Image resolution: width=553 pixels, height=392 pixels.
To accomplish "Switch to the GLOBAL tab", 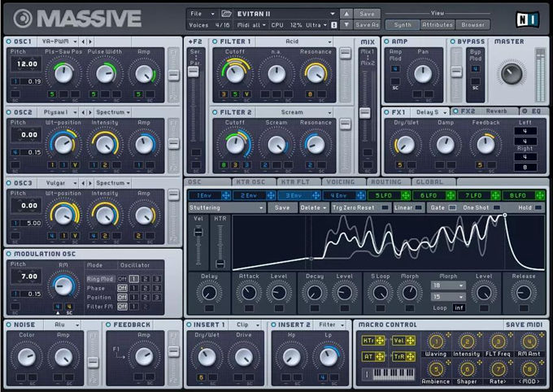I will pos(432,182).
